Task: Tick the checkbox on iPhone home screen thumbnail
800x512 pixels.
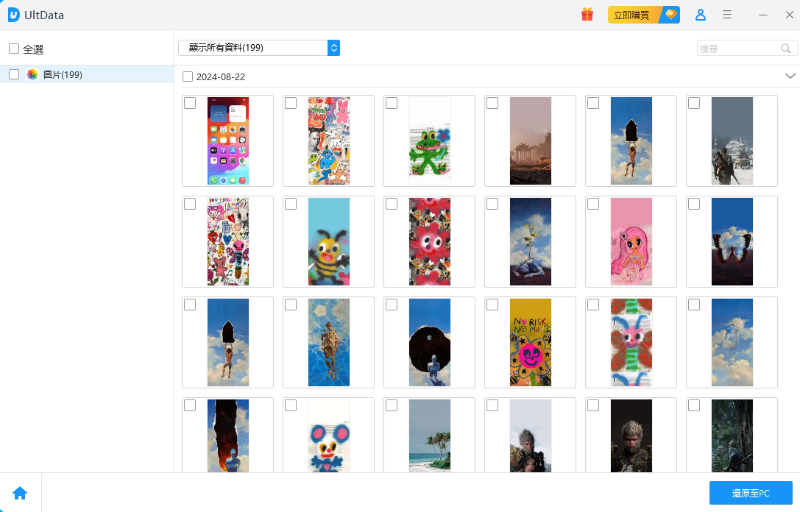Action: coord(190,103)
